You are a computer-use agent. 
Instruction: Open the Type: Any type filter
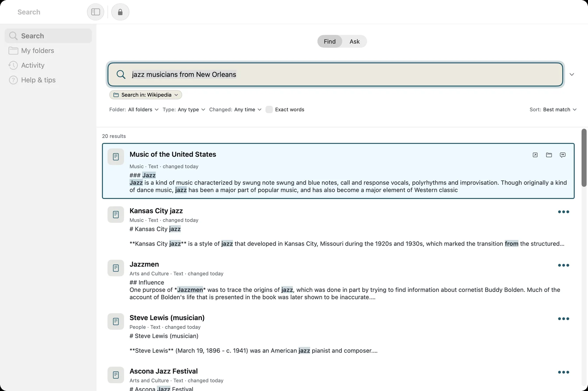[x=184, y=109]
